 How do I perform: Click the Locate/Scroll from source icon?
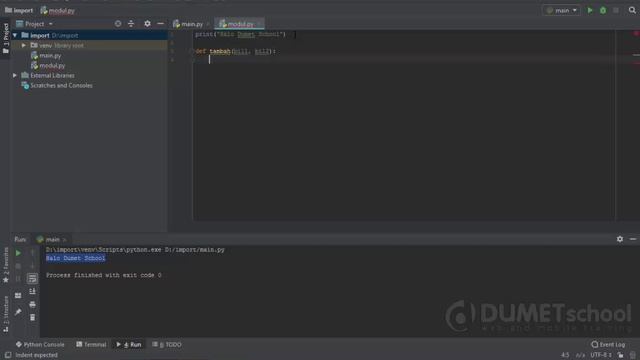point(118,24)
